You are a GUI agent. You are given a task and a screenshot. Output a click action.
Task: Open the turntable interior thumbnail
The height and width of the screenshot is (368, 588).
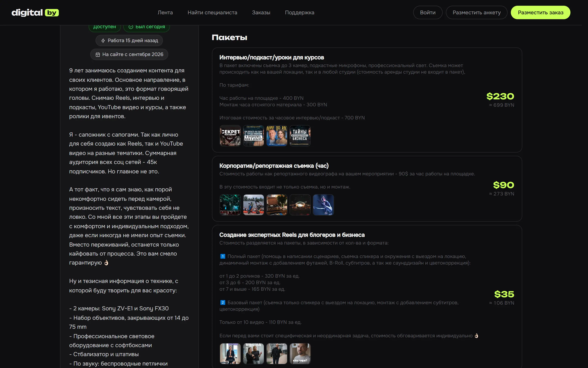(277, 205)
